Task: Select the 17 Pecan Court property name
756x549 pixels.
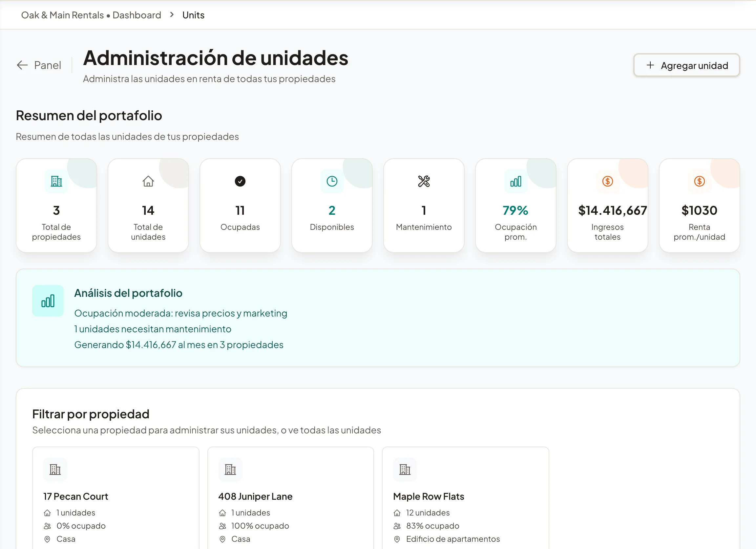Action: click(76, 496)
